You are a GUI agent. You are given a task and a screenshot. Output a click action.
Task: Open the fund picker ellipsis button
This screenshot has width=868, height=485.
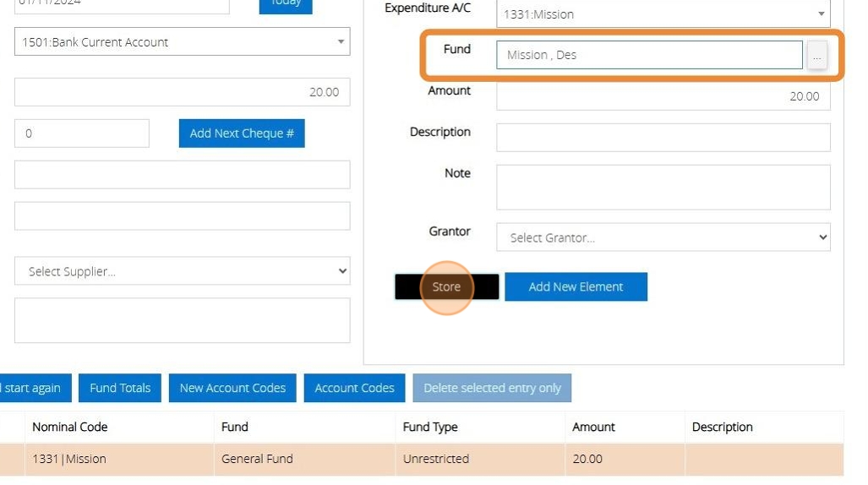click(x=816, y=55)
